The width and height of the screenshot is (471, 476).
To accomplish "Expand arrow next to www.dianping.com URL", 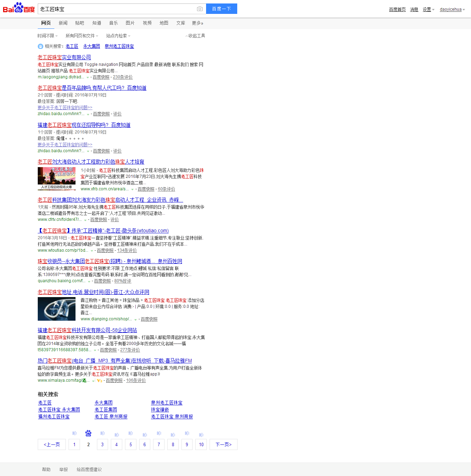I will click(135, 319).
